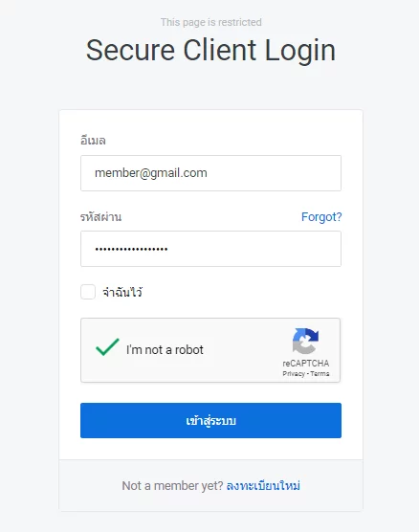The width and height of the screenshot is (419, 532).
Task: Click the password dots in the field
Action: (131, 249)
